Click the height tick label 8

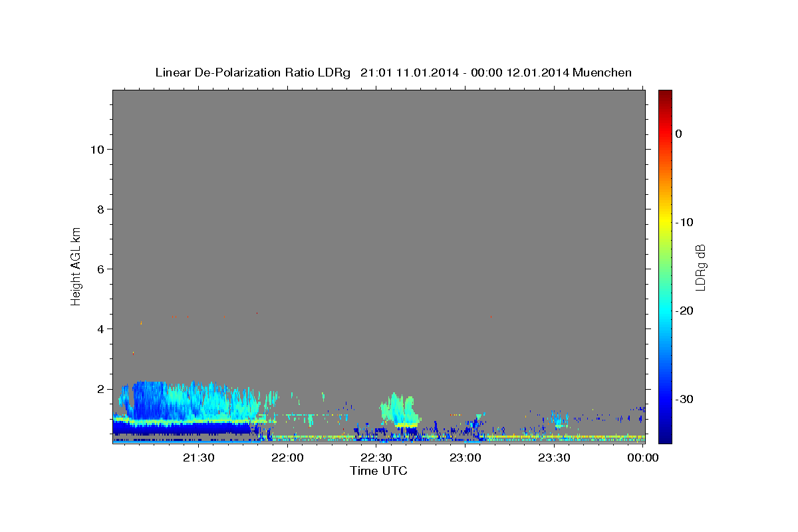100,209
